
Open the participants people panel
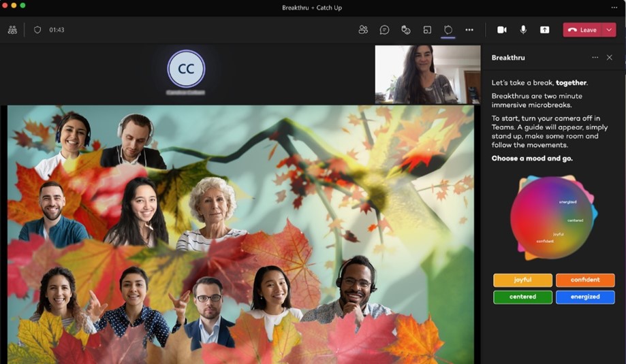click(x=363, y=30)
